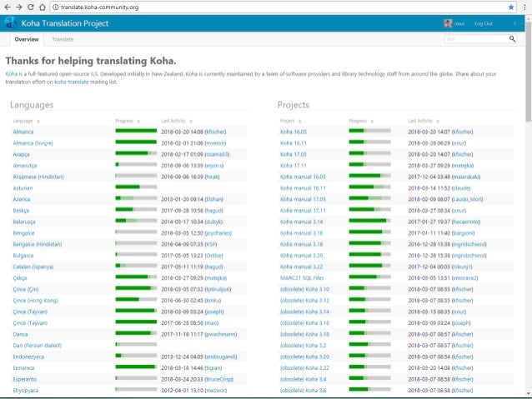Click the Log Out link
Viewport: 532px width, 399px height.
(483, 23)
